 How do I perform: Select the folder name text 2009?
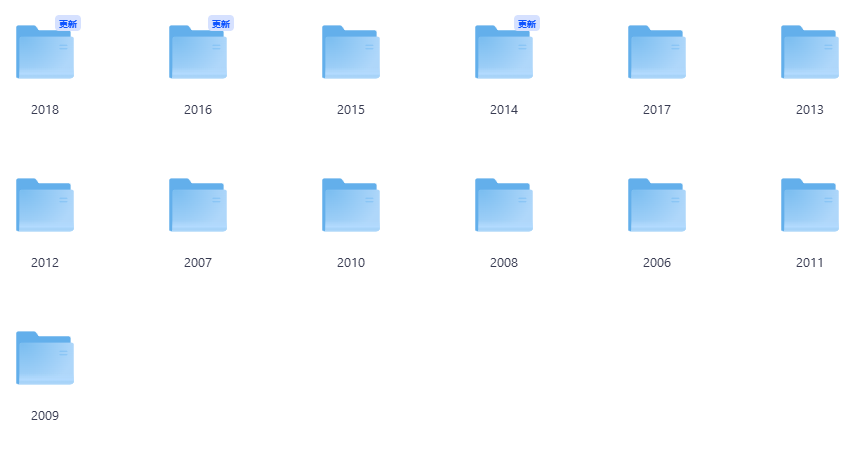click(x=45, y=415)
